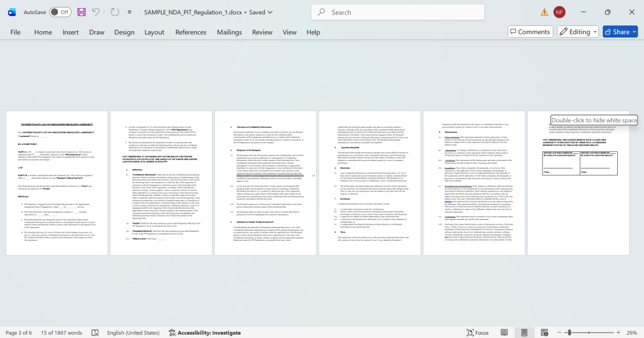Open the Comments pane button
Viewport: 644px width, 338px height.
pos(530,32)
